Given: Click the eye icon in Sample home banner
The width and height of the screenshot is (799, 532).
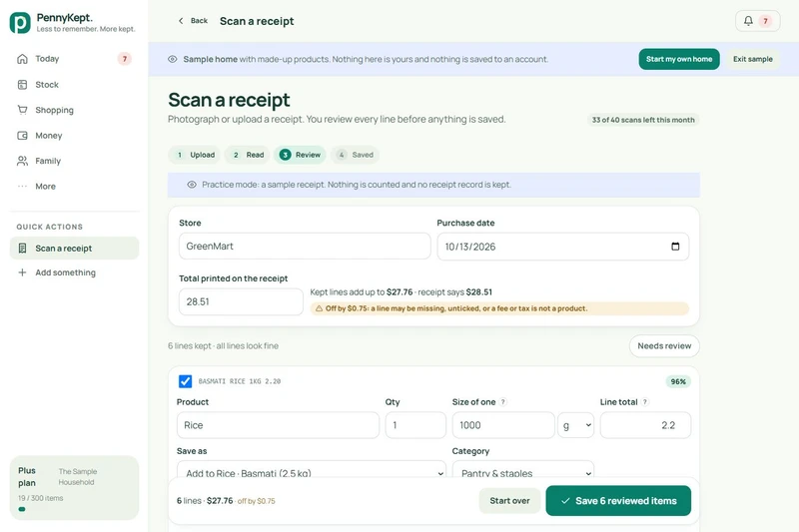Looking at the screenshot, I should point(172,59).
